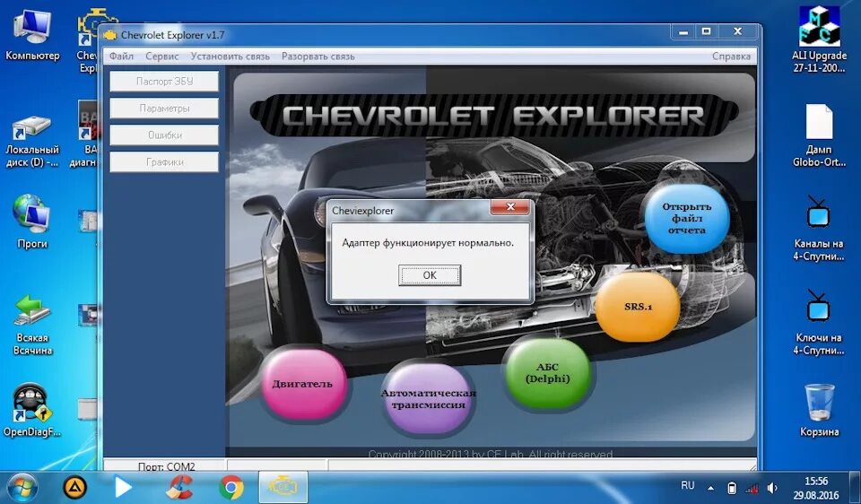Open the Файл menu

pos(121,56)
